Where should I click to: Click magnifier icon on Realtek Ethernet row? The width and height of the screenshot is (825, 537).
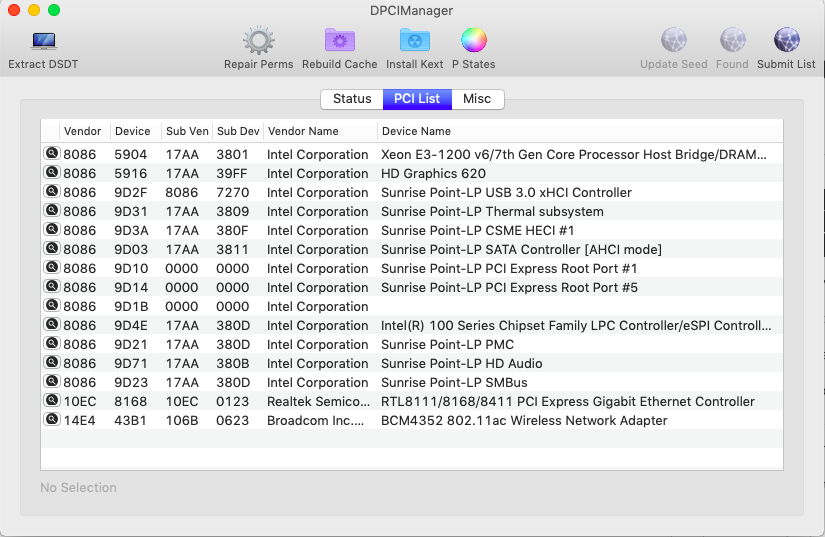51,401
